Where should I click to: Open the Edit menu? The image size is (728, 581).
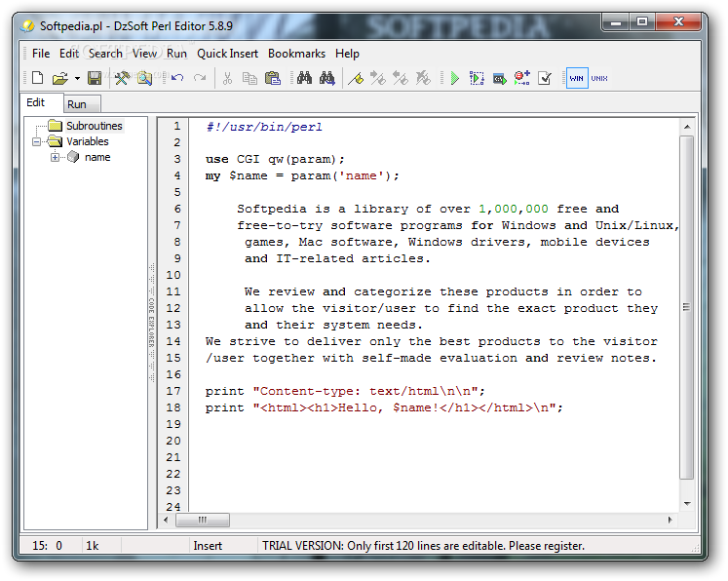point(69,54)
